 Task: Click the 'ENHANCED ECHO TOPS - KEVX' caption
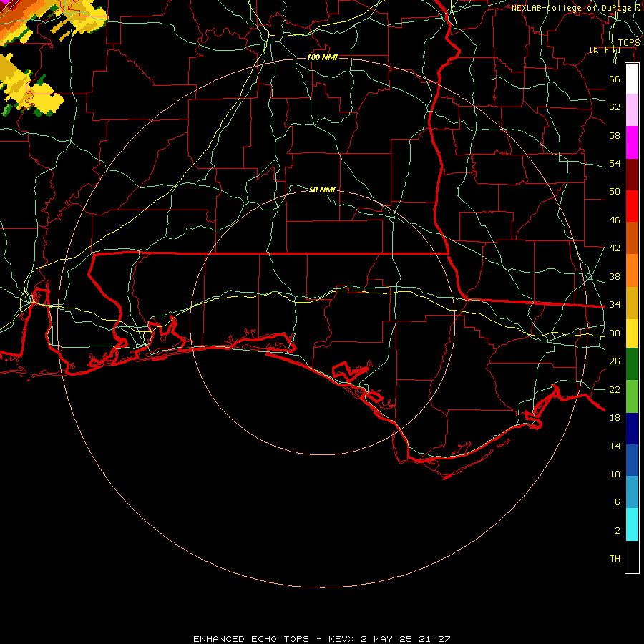pos(273,639)
